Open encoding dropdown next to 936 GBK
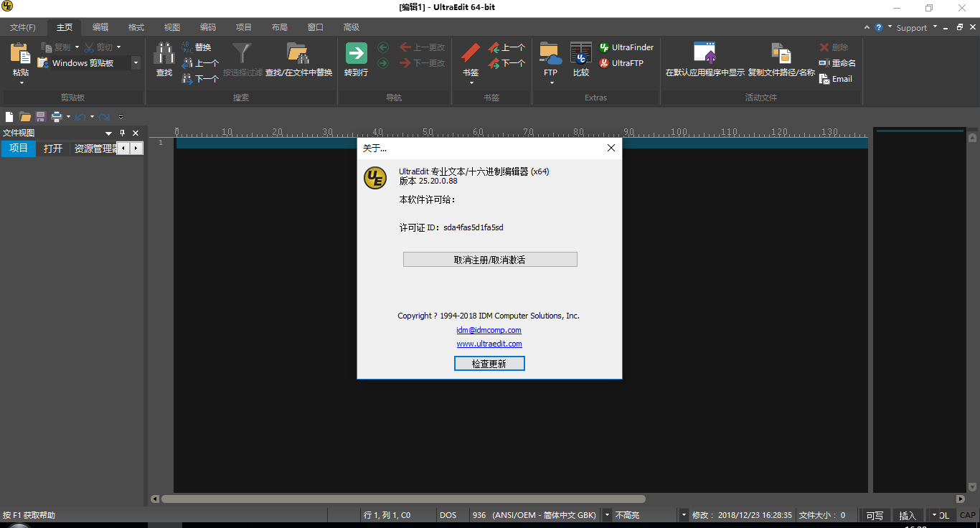 [x=607, y=515]
